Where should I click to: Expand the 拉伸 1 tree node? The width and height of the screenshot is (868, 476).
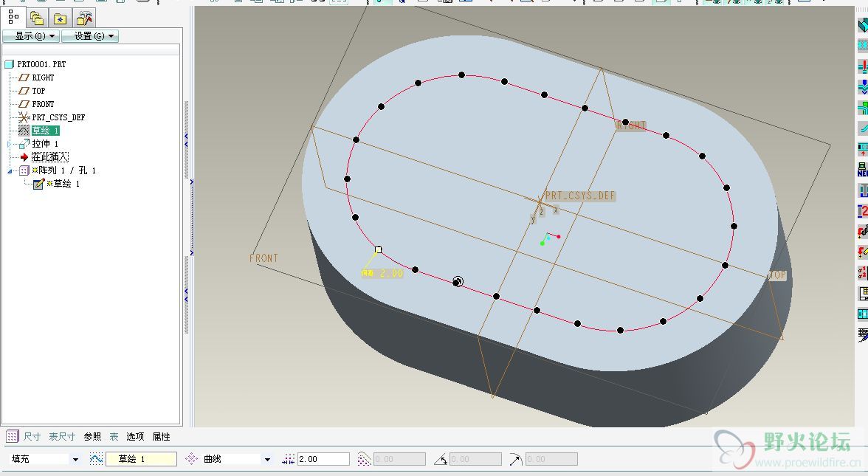9,144
